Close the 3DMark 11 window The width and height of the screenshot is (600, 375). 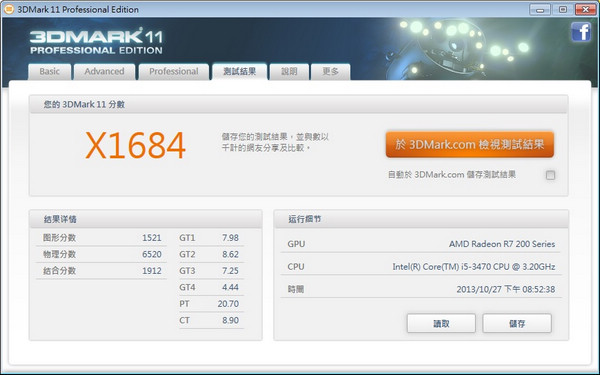pos(585,9)
